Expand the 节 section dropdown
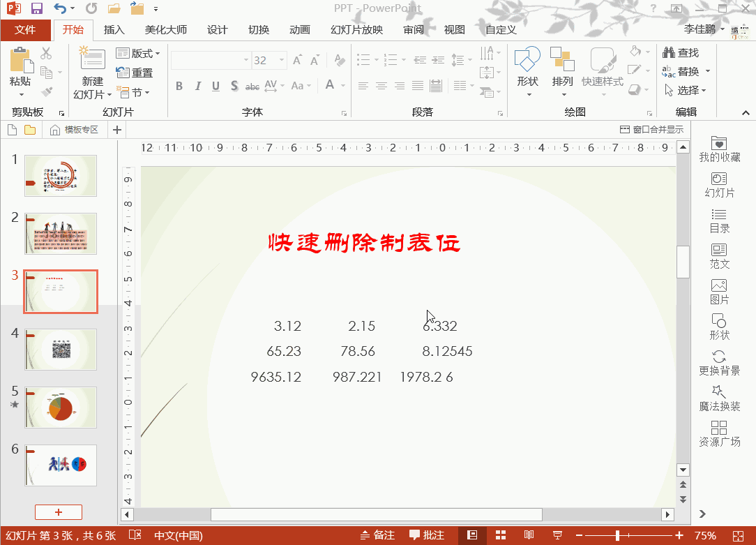Viewport: 756px width, 545px height. (x=133, y=91)
